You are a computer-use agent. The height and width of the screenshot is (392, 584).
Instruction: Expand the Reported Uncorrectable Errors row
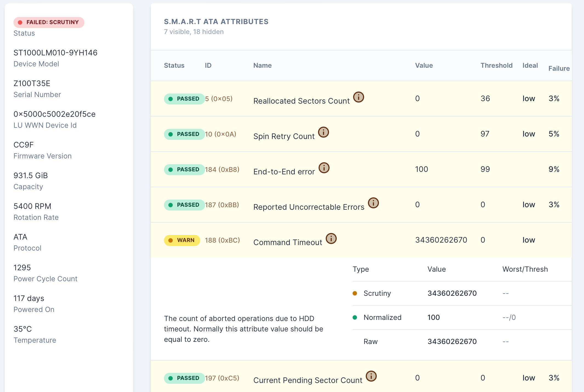click(x=308, y=207)
